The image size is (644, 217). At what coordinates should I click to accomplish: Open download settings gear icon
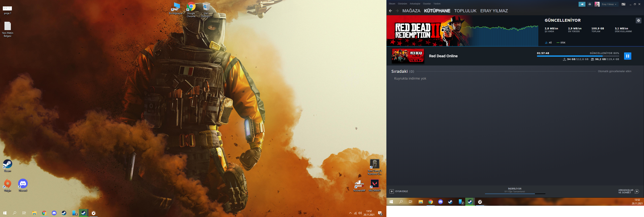pyautogui.click(x=638, y=20)
